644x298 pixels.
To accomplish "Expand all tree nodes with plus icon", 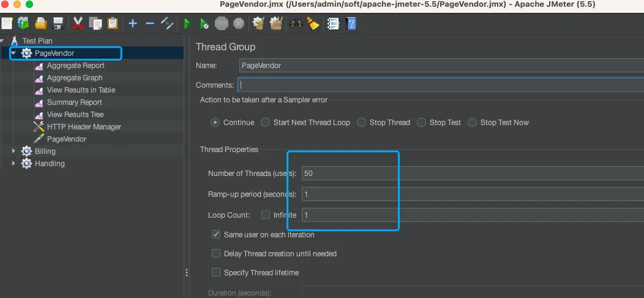I will tap(132, 23).
